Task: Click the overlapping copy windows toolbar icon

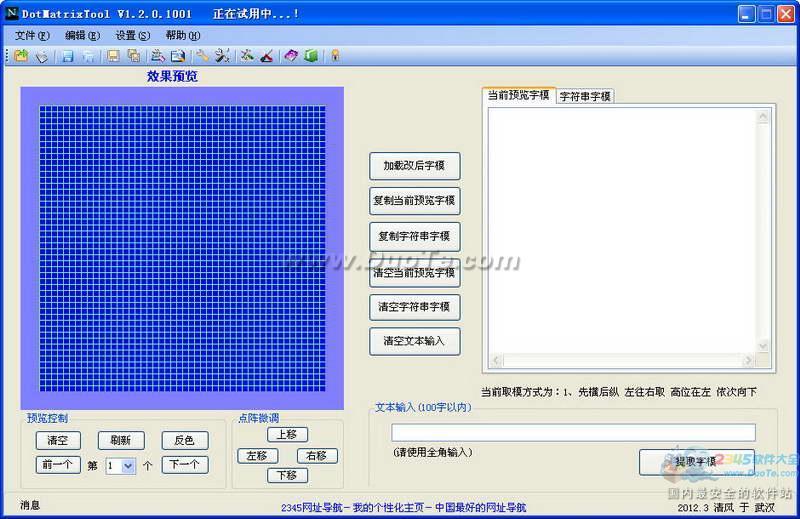Action: [x=134, y=56]
